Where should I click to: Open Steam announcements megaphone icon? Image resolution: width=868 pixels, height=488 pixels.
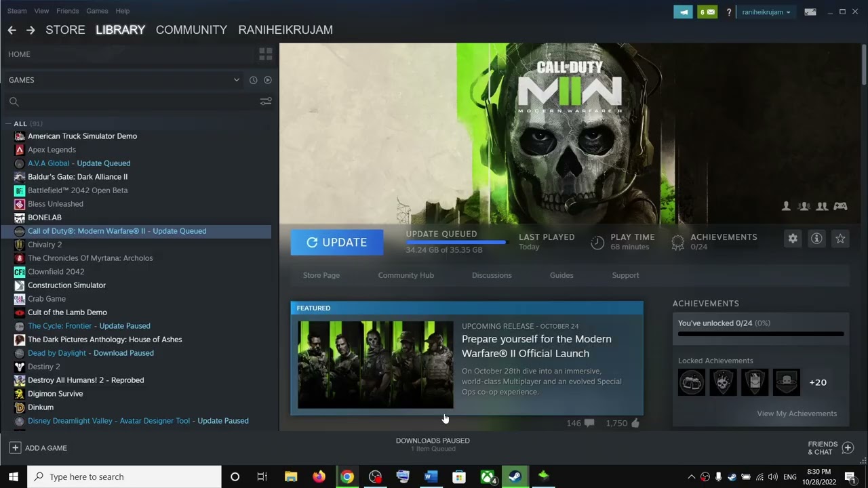[683, 12]
